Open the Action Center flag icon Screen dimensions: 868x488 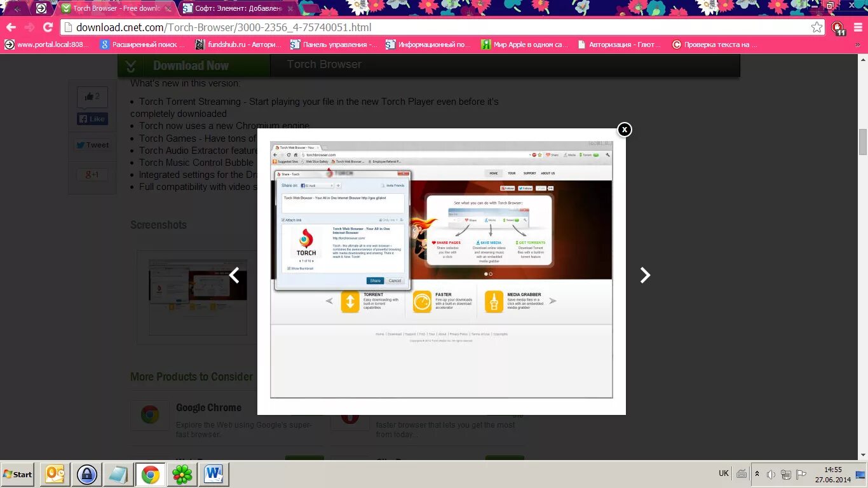pyautogui.click(x=802, y=475)
